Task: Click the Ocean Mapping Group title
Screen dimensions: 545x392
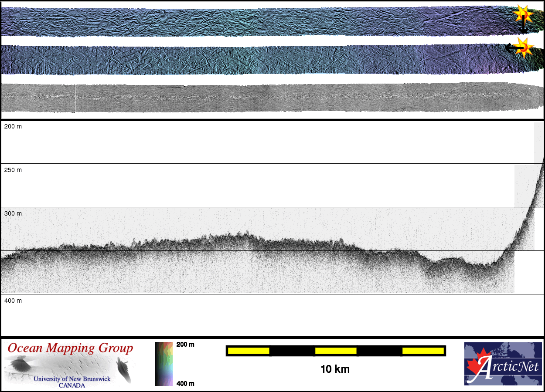Action: click(70, 349)
